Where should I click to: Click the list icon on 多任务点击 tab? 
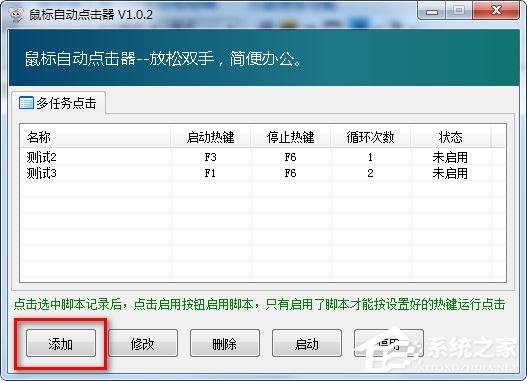(x=26, y=103)
